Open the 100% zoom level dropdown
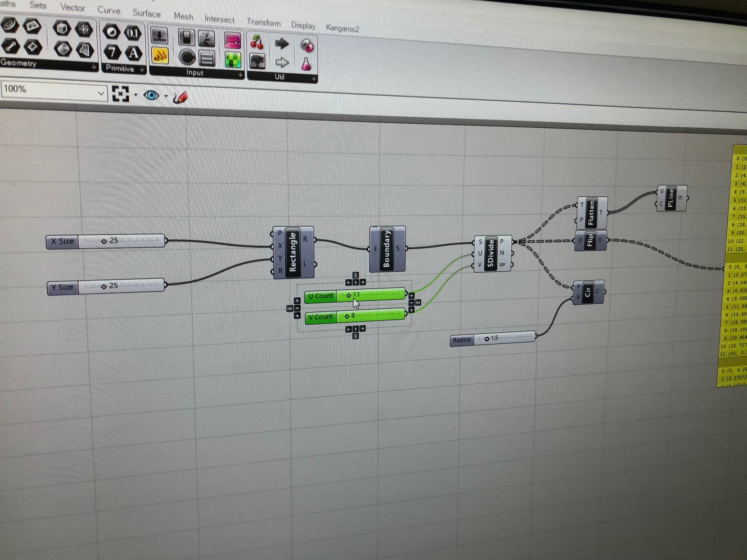Image resolution: width=747 pixels, height=560 pixels. click(x=100, y=93)
